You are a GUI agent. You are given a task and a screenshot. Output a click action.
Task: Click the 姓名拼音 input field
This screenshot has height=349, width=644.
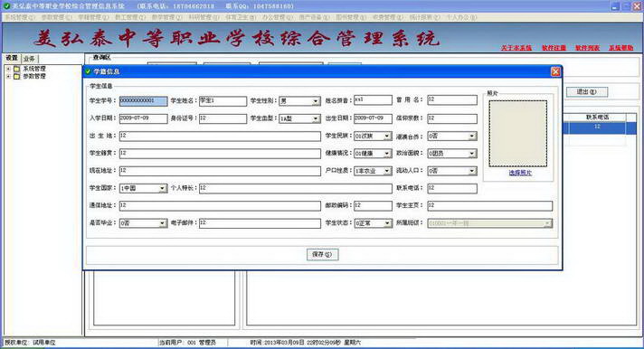pos(373,99)
